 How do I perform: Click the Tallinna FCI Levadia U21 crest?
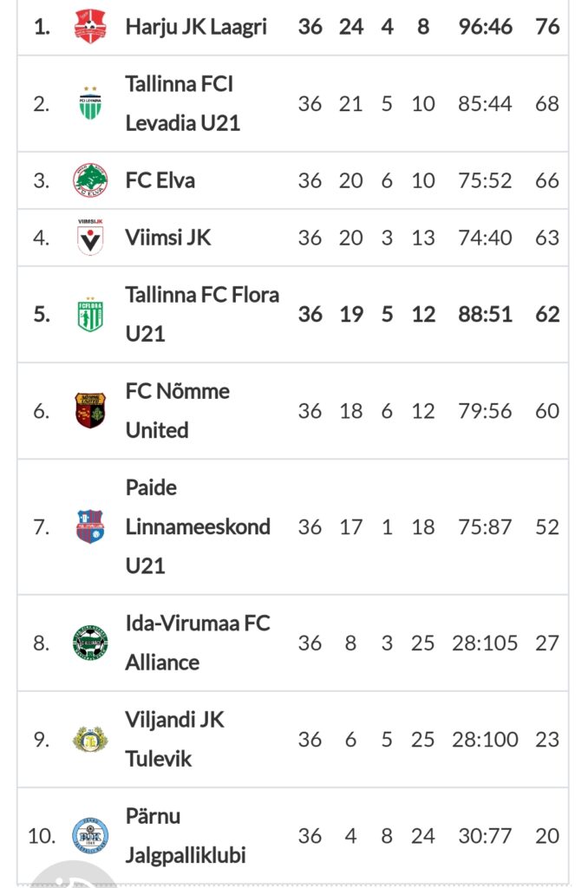coord(90,104)
